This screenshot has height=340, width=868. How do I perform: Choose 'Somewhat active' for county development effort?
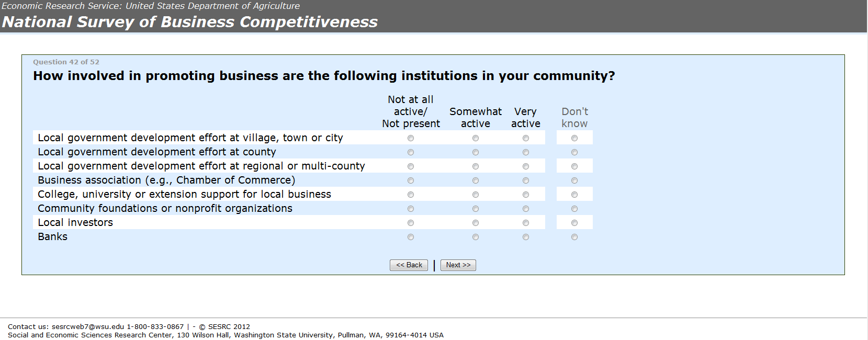click(476, 152)
